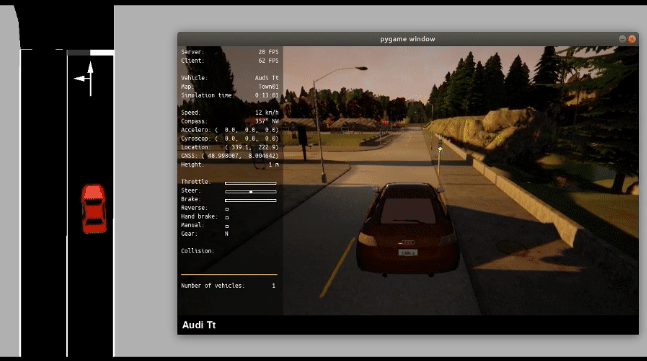Click the Number of vehicles text

click(x=213, y=285)
